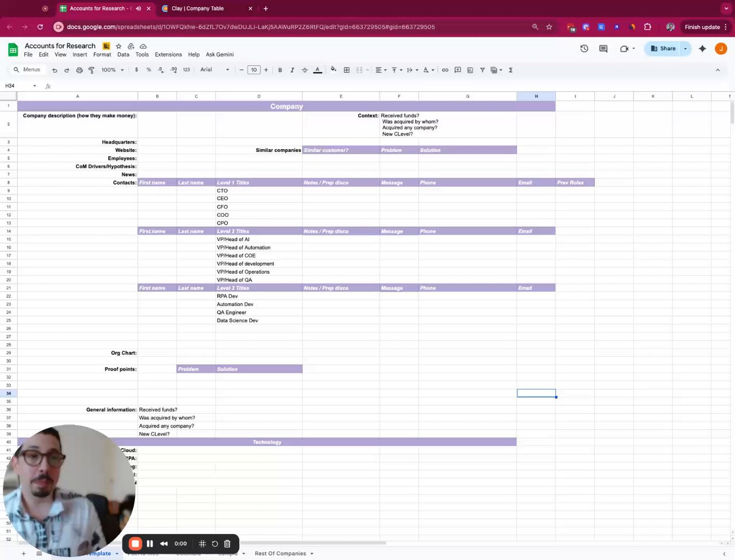
Task: Expand the vertical align dropdown
Action: point(397,70)
